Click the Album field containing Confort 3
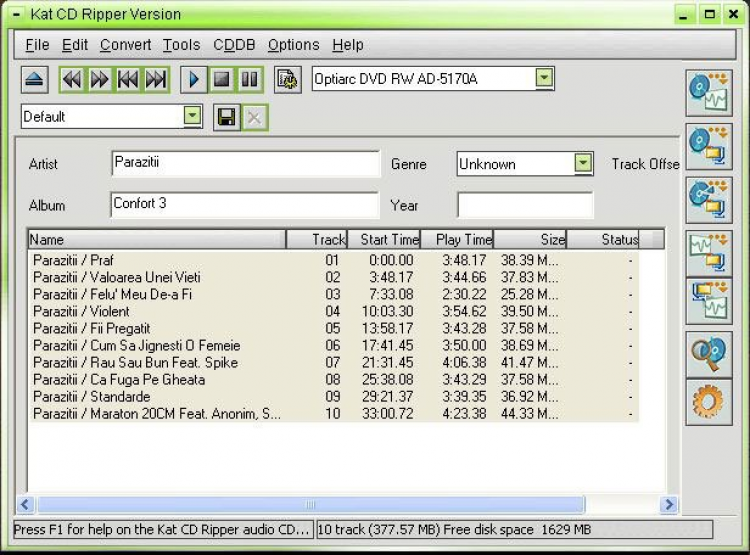Screen dimensions: 750x555 click(244, 205)
